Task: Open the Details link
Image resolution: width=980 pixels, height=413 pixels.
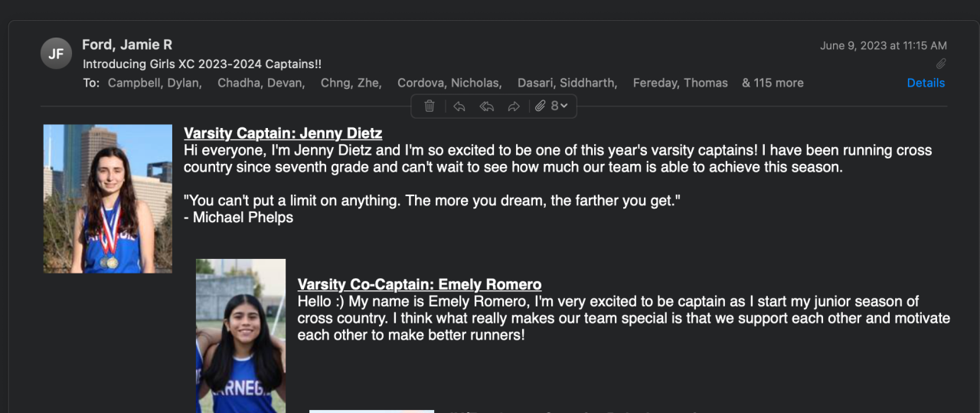Action: (x=926, y=83)
